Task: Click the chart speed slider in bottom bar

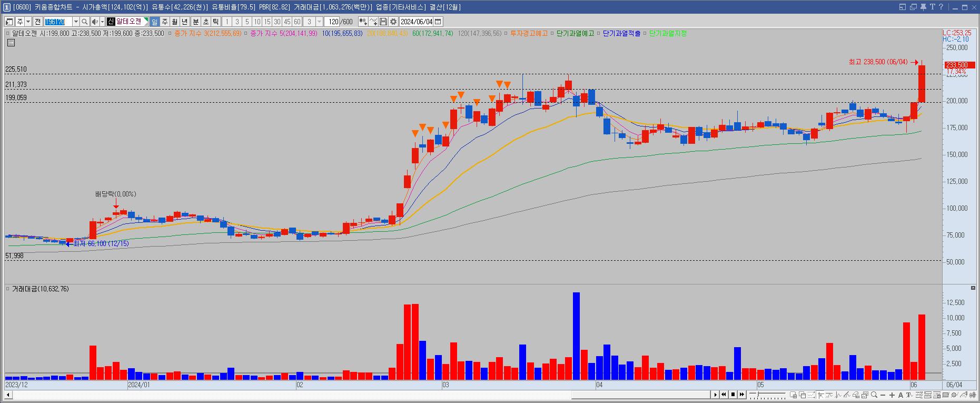Action: pos(767,395)
